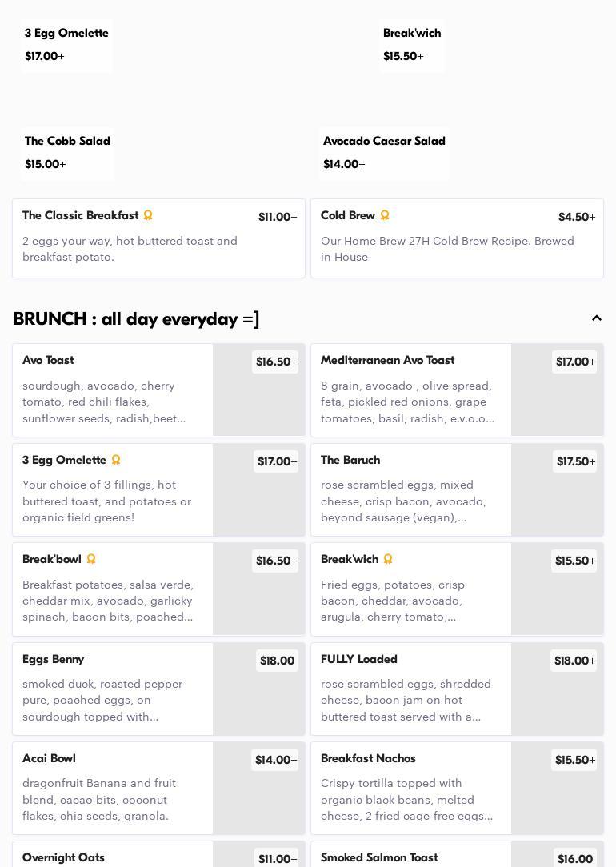Open the Avo Toast menu item
Screen dimensions: 616x867
[x=112, y=390]
